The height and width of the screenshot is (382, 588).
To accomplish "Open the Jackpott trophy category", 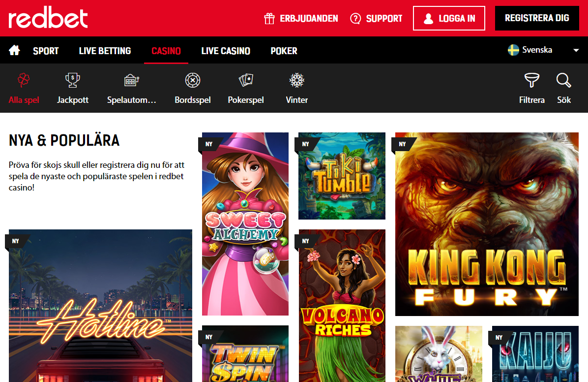I will tap(73, 80).
